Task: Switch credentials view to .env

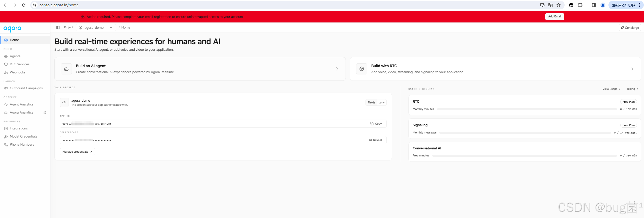Action: click(x=382, y=102)
